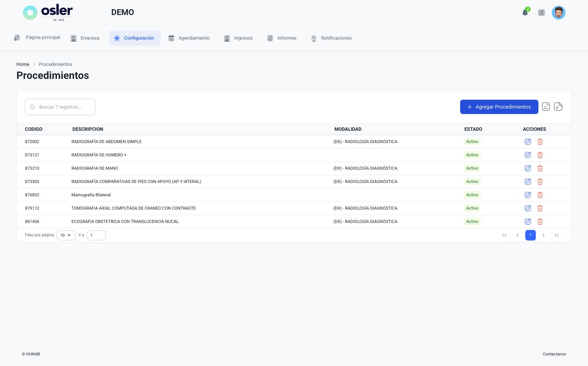Go to Home breadcrumb link
588x366 pixels.
23,64
